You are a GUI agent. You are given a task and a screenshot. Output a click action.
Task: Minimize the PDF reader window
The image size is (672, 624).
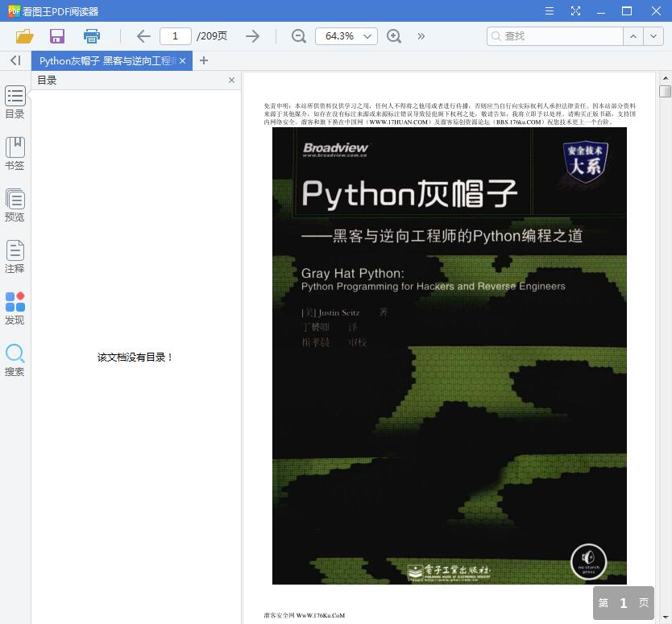click(x=601, y=11)
